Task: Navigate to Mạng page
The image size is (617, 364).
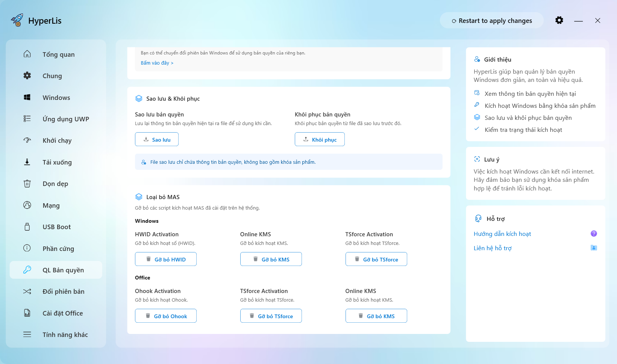Action: click(x=56, y=205)
